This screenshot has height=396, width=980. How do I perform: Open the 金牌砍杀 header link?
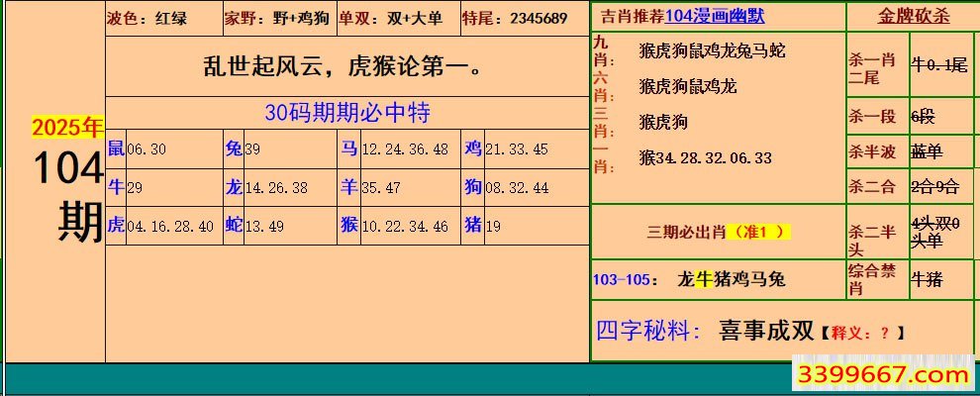(913, 16)
